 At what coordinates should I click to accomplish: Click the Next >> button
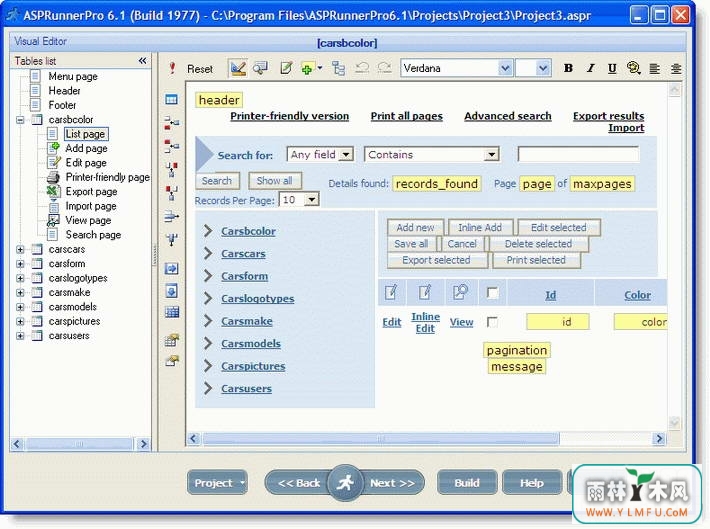pos(393,483)
